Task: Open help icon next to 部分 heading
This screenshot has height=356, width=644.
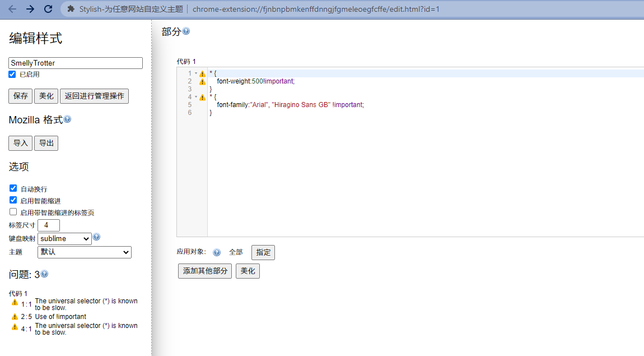Action: click(x=186, y=31)
